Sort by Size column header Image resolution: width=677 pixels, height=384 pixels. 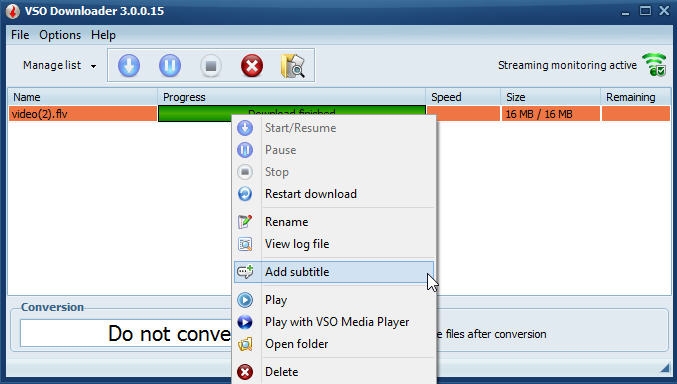[550, 97]
